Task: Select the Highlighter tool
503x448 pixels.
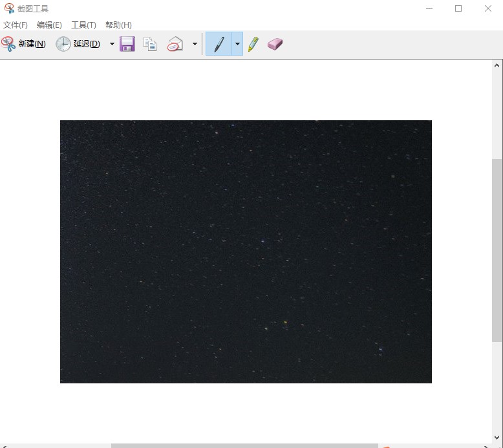Action: [x=253, y=44]
